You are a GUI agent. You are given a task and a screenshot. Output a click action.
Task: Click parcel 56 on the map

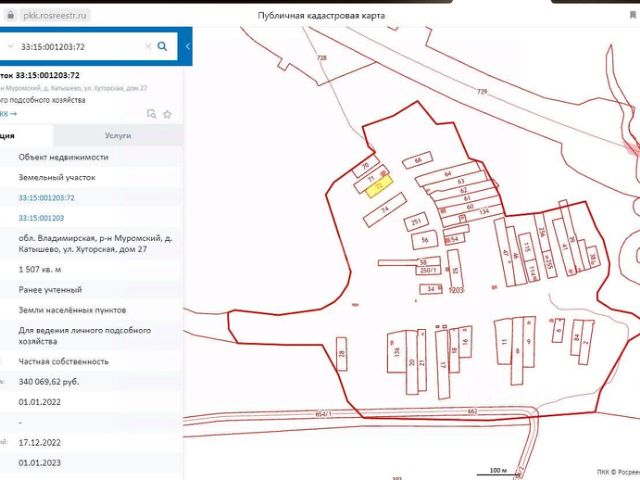[424, 240]
